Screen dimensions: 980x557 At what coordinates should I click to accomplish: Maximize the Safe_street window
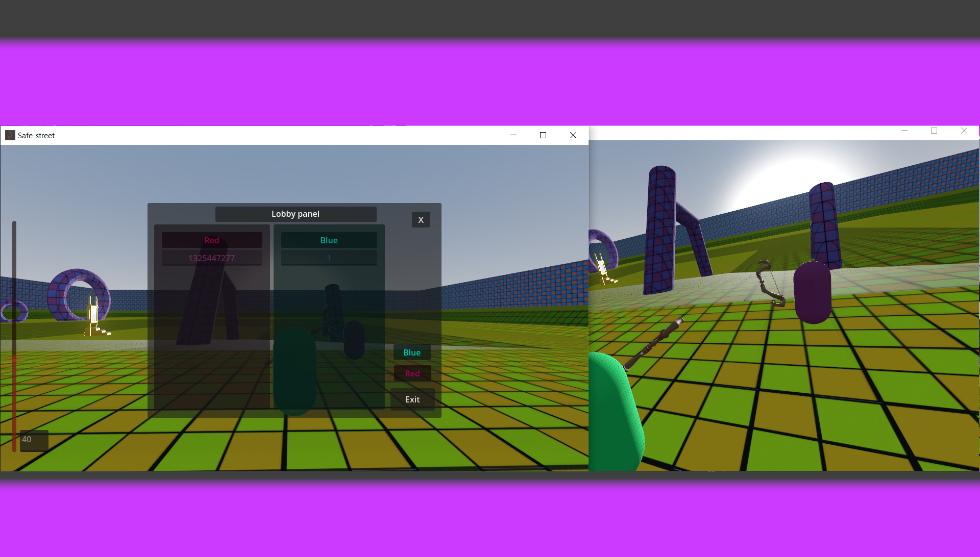point(543,135)
